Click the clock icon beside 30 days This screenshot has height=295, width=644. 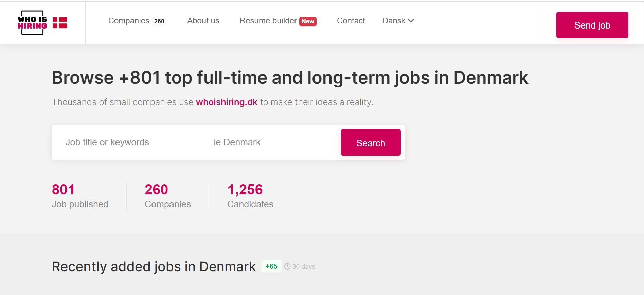(287, 266)
